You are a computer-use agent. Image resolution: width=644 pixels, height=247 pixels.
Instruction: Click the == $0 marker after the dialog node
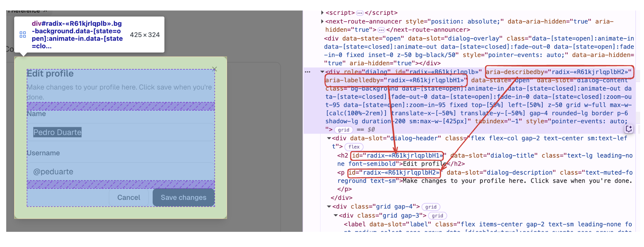point(366,130)
